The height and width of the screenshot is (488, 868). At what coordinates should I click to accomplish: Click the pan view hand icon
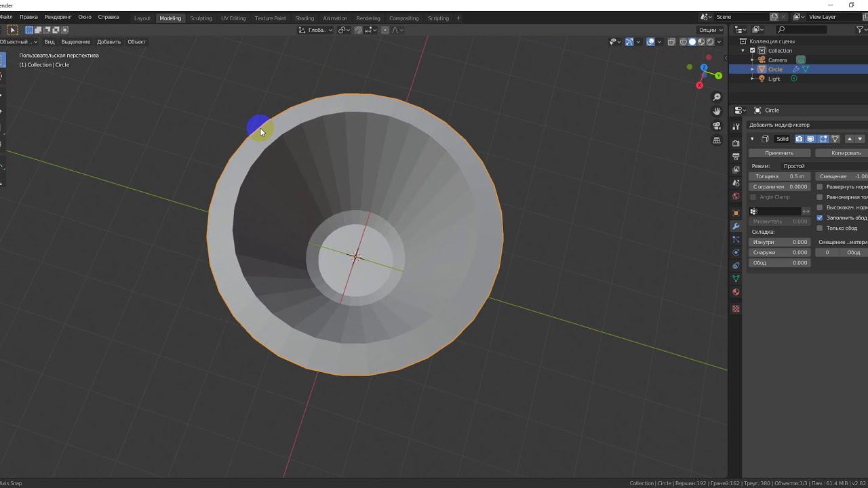tap(717, 111)
